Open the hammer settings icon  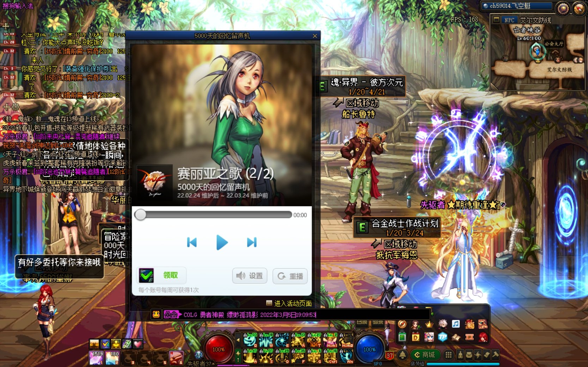click(x=495, y=355)
